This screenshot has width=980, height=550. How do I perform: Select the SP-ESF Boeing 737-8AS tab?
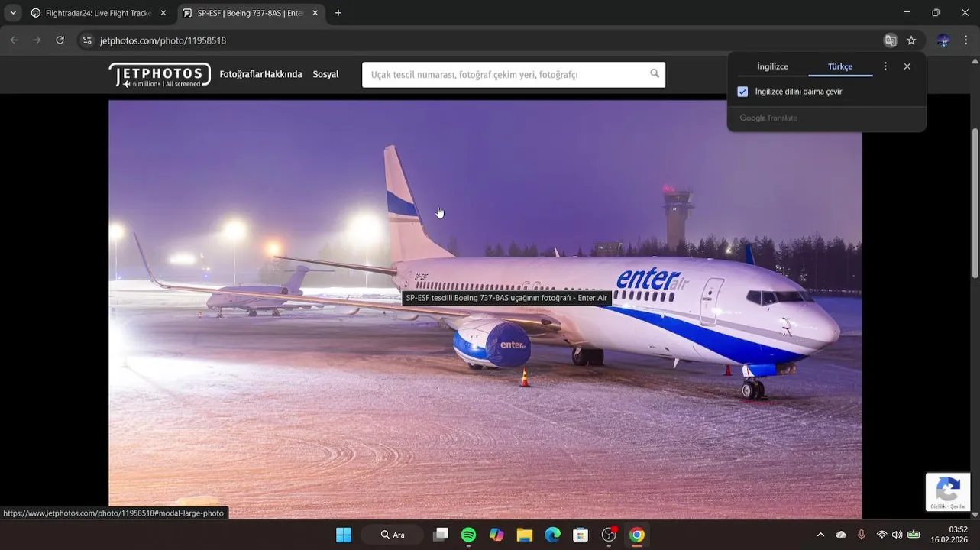[250, 13]
